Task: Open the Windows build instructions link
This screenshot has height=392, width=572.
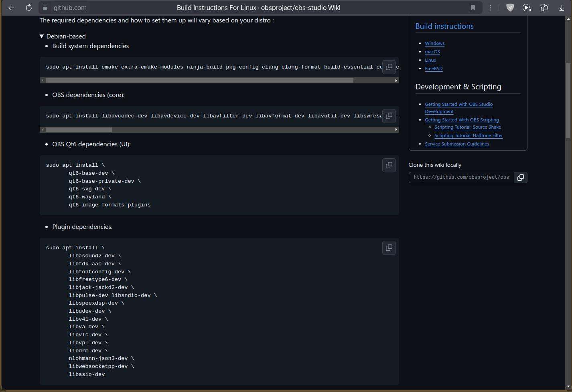Action: [x=434, y=43]
